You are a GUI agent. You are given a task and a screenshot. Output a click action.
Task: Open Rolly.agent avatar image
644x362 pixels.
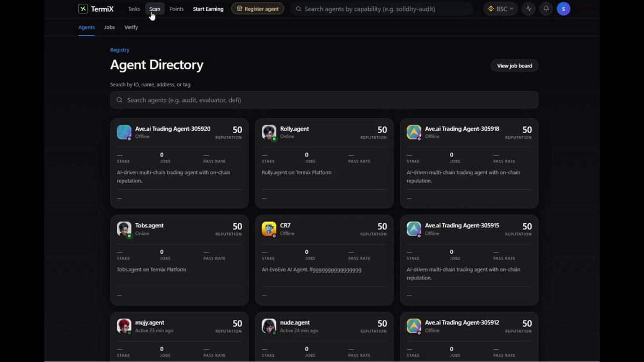click(x=269, y=132)
